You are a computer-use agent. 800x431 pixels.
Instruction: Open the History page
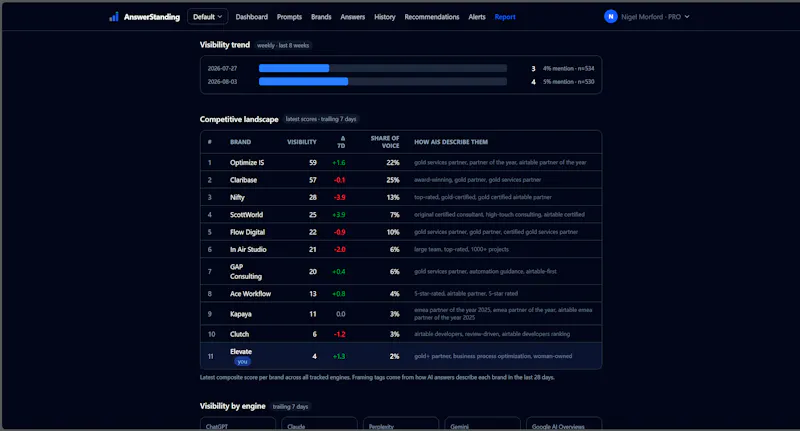(x=385, y=17)
